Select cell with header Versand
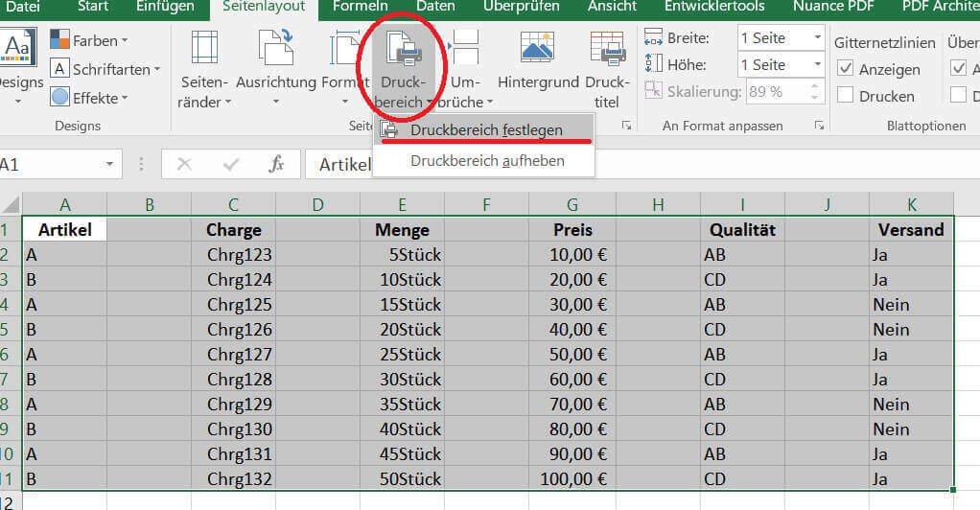The image size is (980, 510). pos(911,229)
